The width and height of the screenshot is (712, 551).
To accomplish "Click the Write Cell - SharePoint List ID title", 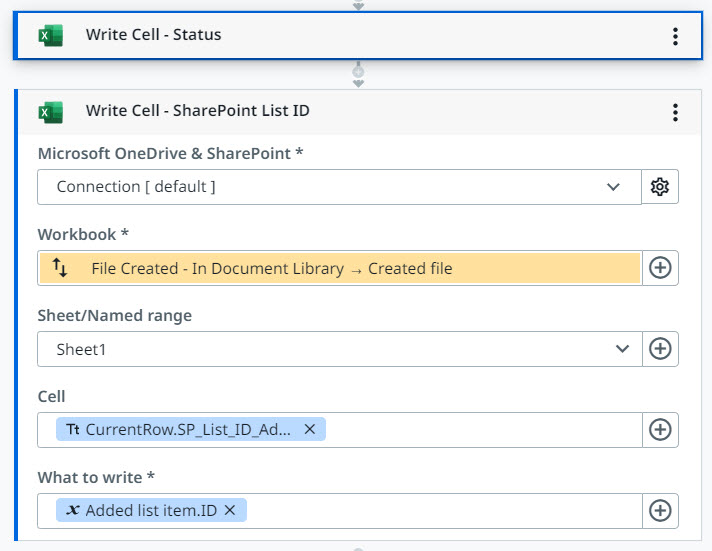I will coord(197,111).
